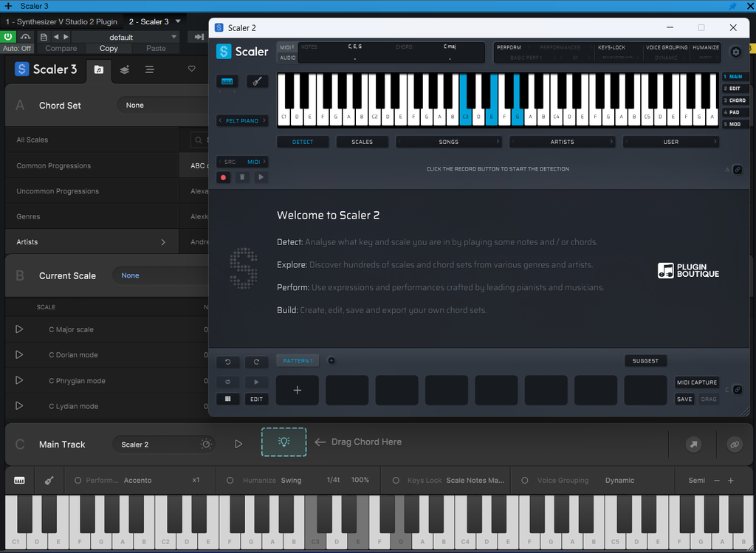Screen dimensions: 756x553
Task: Open ARTISTS selector in Scaler 2
Action: point(562,142)
